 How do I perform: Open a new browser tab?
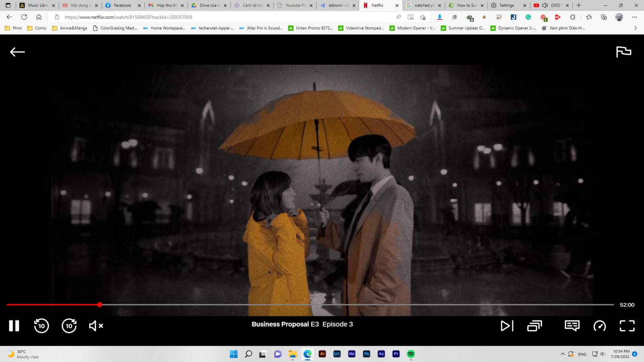(x=579, y=5)
